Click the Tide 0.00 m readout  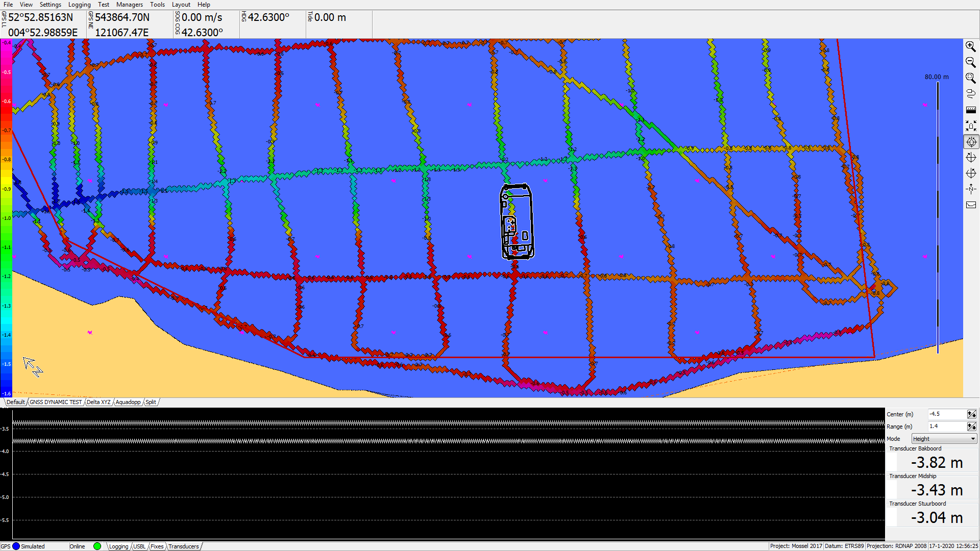pyautogui.click(x=330, y=17)
